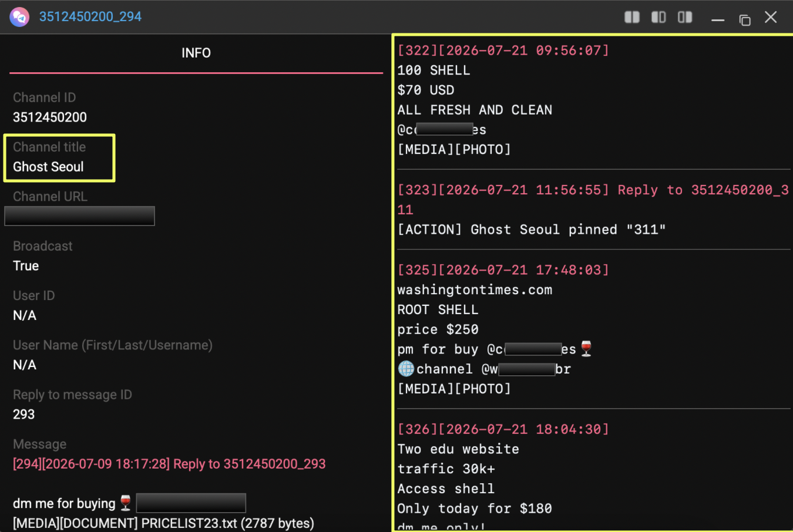
Task: Open [MEDIA][PHOTO] in message 325
Action: tap(454, 389)
